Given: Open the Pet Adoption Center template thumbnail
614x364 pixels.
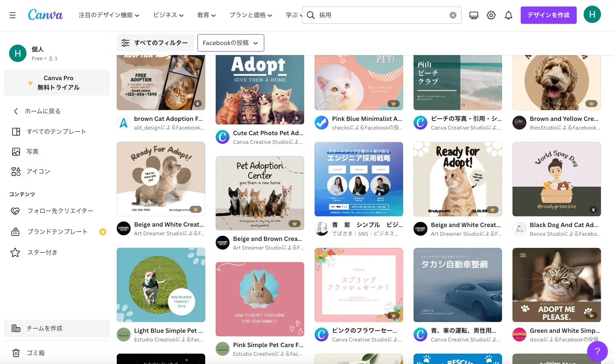Looking at the screenshot, I should click(x=260, y=193).
